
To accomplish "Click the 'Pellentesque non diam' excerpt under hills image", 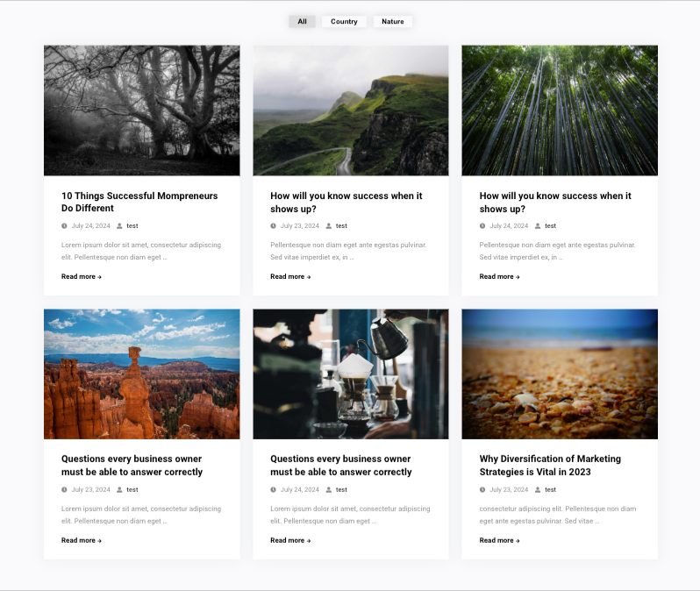I will pyautogui.click(x=348, y=251).
